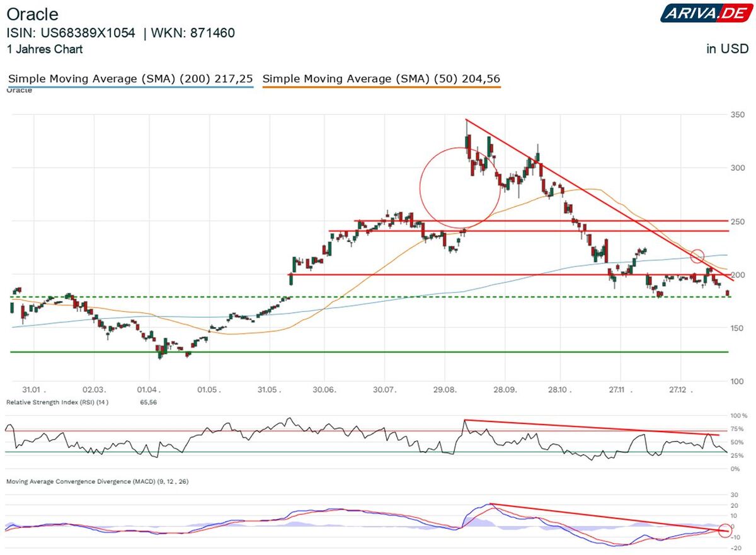Screen dimensions: 756x555
Task: Click the 01.05. date label
Action: pos(208,390)
